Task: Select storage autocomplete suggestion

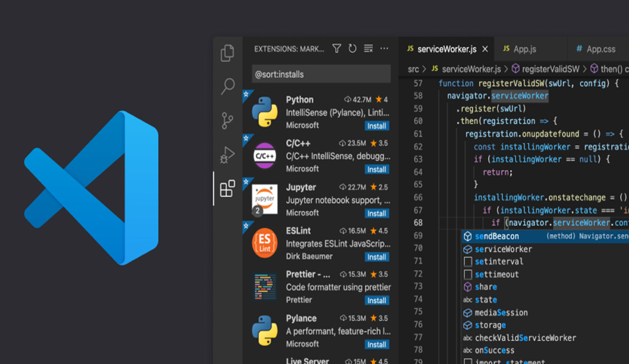Action: click(x=546, y=325)
